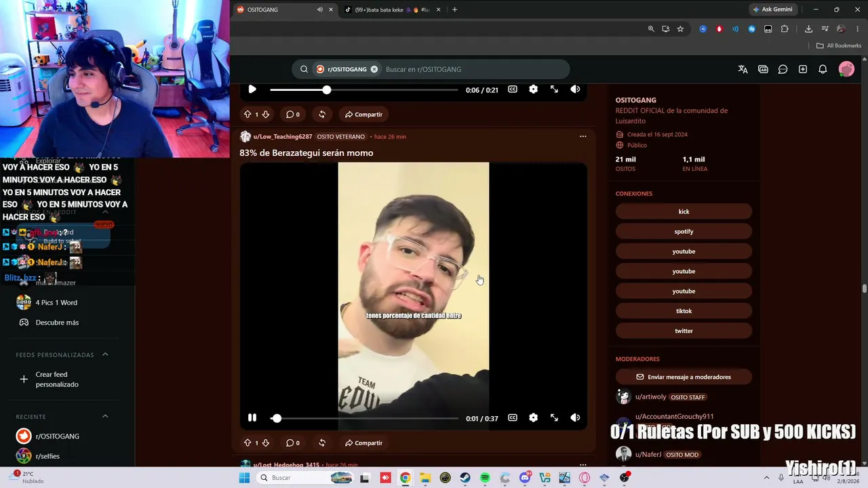The height and width of the screenshot is (488, 868).
Task: Open the All Bookmarks folder
Action: (839, 45)
